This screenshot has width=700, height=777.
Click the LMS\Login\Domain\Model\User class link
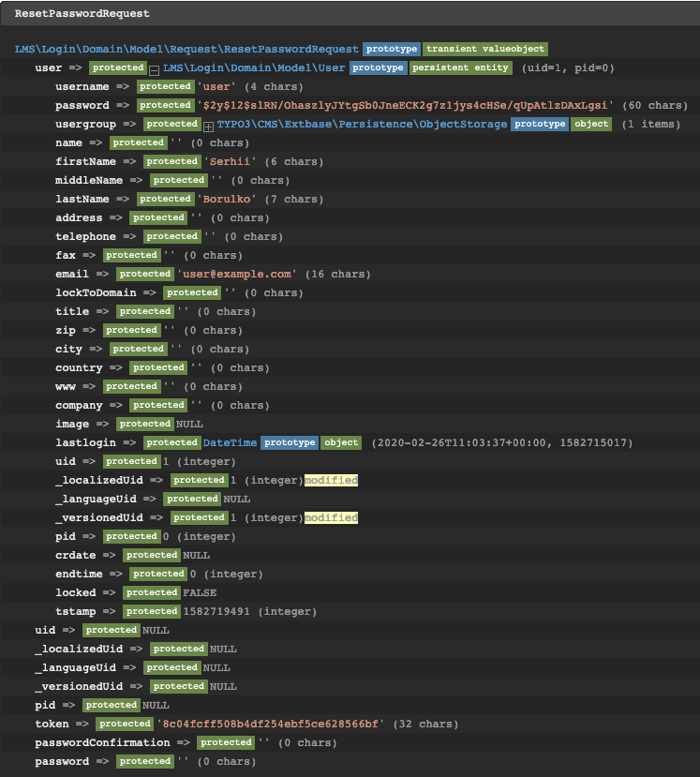click(x=254, y=67)
